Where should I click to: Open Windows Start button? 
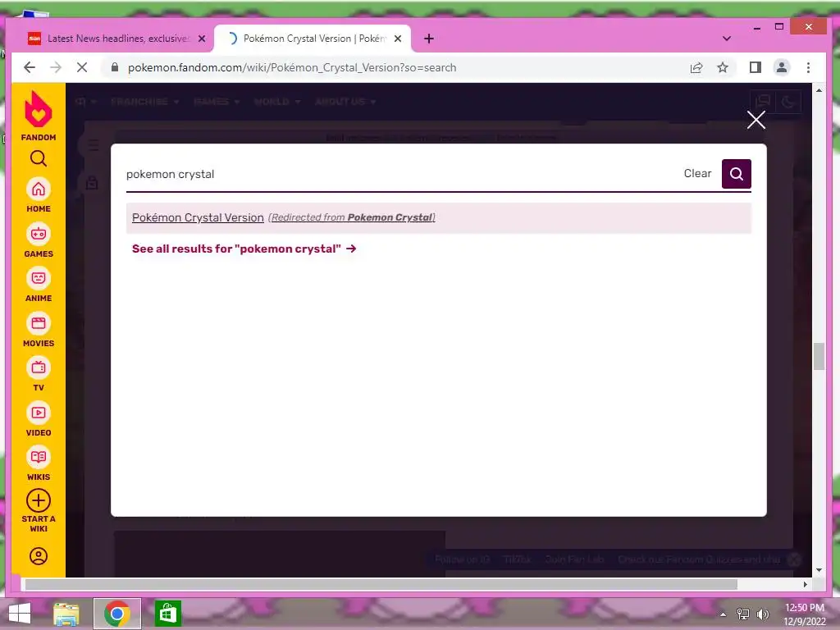point(20,614)
